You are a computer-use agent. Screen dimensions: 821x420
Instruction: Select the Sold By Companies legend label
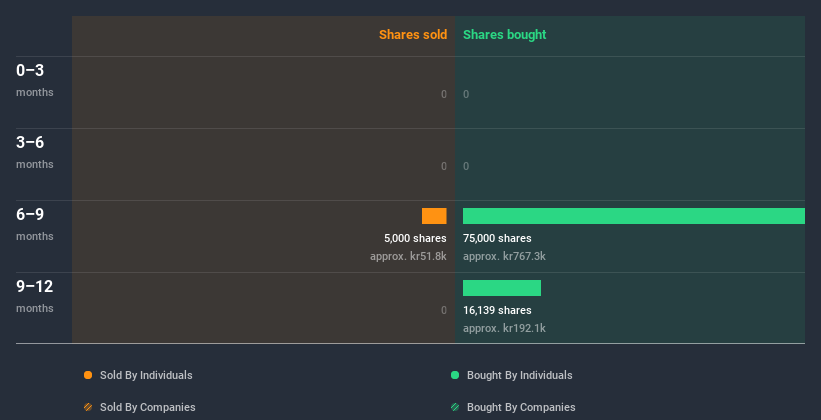(148, 407)
